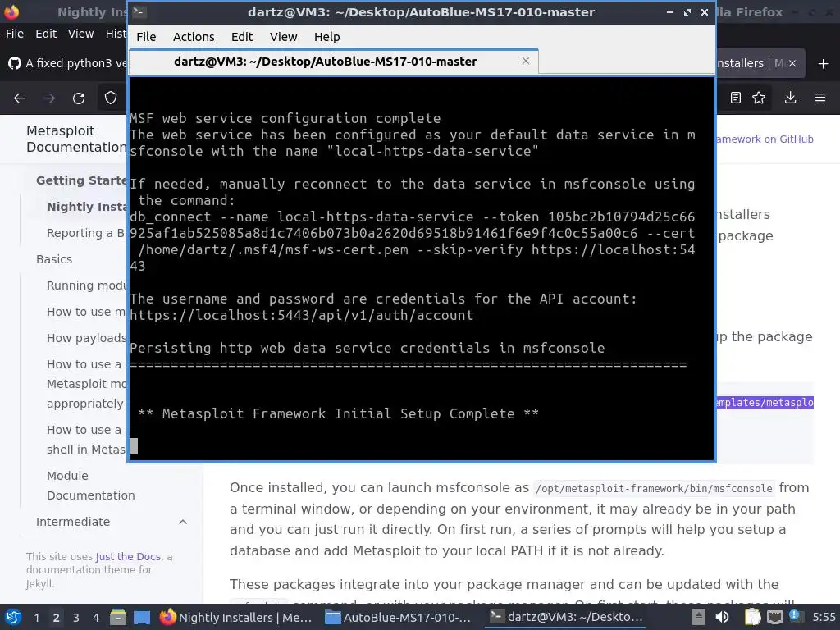The image size is (840, 630).
Task: Close the Nightly Installers Firefox tab
Action: pyautogui.click(x=792, y=63)
